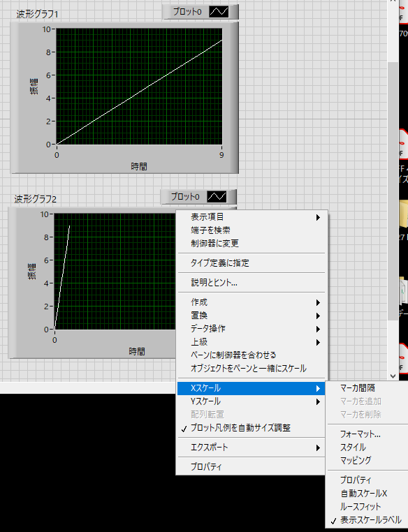This screenshot has width=408, height=532.
Task: Click the plot icon in 波形グラフ2 legend
Action: [217, 196]
